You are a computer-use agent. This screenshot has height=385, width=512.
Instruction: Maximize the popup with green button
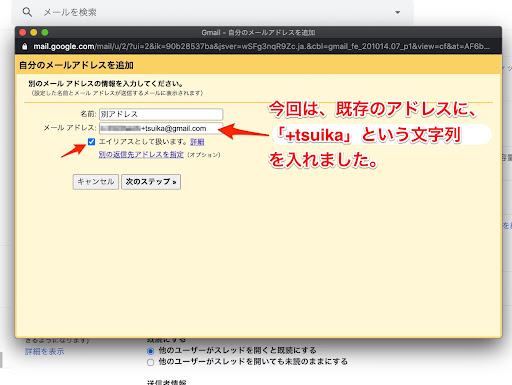[45, 32]
